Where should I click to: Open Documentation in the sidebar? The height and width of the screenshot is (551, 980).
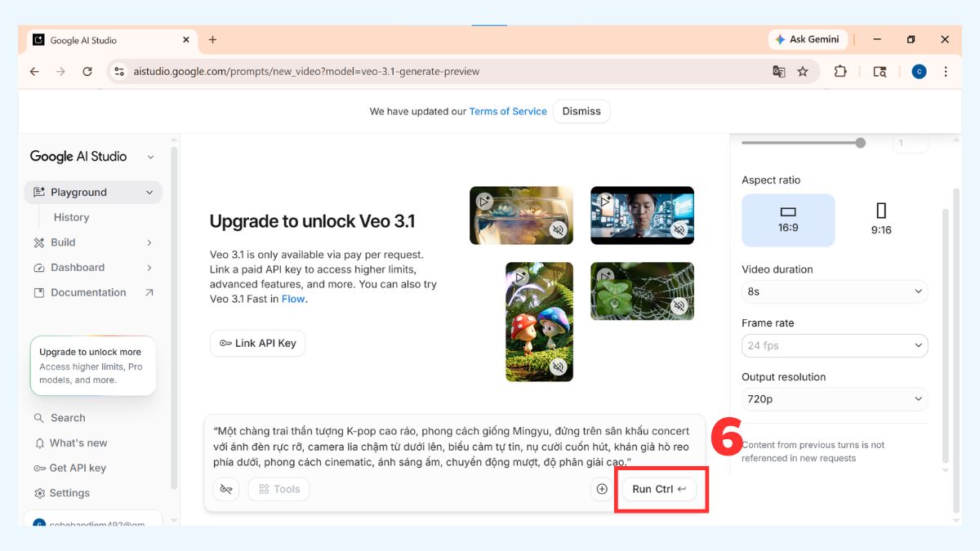pyautogui.click(x=88, y=292)
